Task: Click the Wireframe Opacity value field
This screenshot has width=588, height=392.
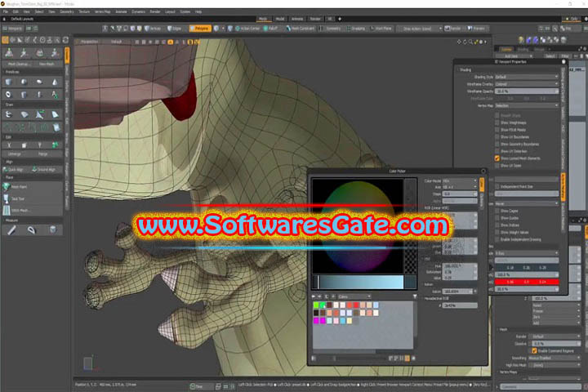Action: (527, 91)
